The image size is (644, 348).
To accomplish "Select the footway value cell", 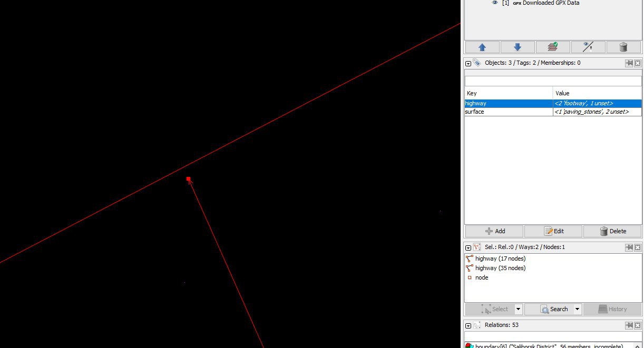I will (597, 103).
